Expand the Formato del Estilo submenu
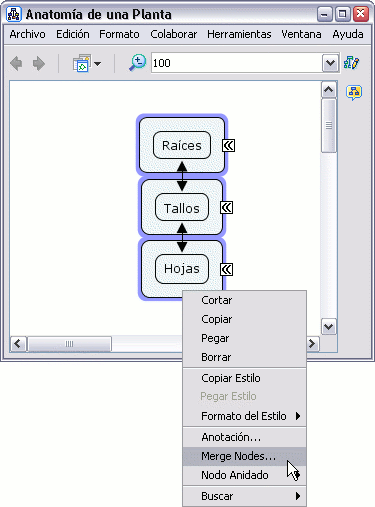375x507 pixels. pyautogui.click(x=245, y=416)
